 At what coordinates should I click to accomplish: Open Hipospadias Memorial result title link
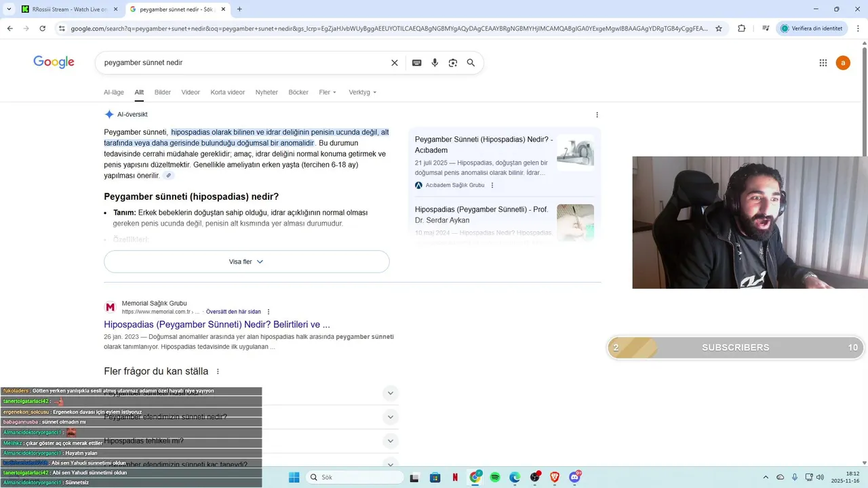click(x=217, y=325)
